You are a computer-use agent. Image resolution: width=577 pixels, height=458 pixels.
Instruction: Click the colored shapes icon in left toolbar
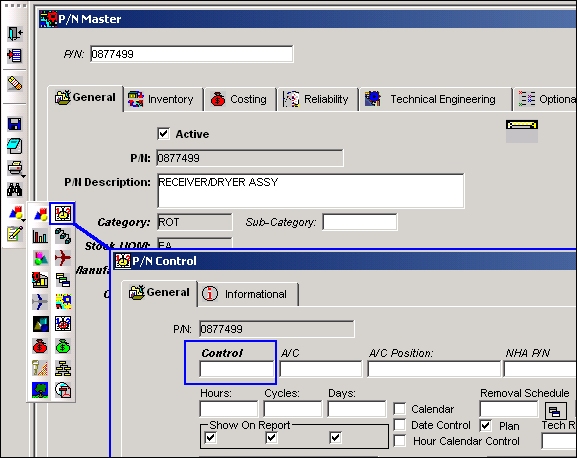pyautogui.click(x=15, y=213)
